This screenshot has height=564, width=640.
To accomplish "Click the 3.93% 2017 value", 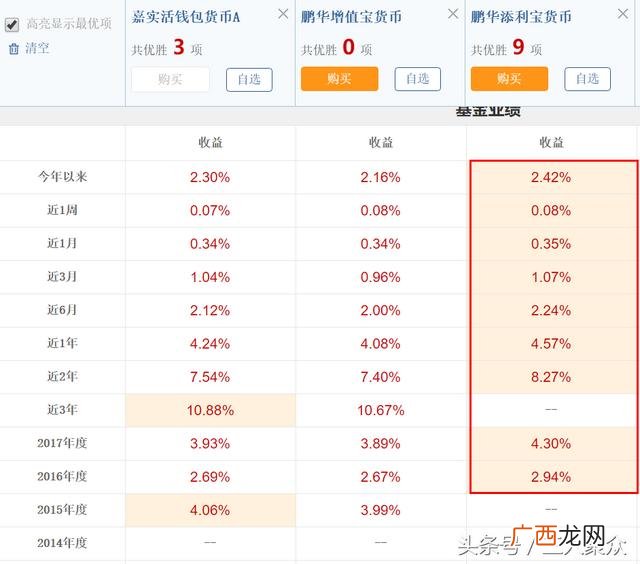I will click(210, 444).
